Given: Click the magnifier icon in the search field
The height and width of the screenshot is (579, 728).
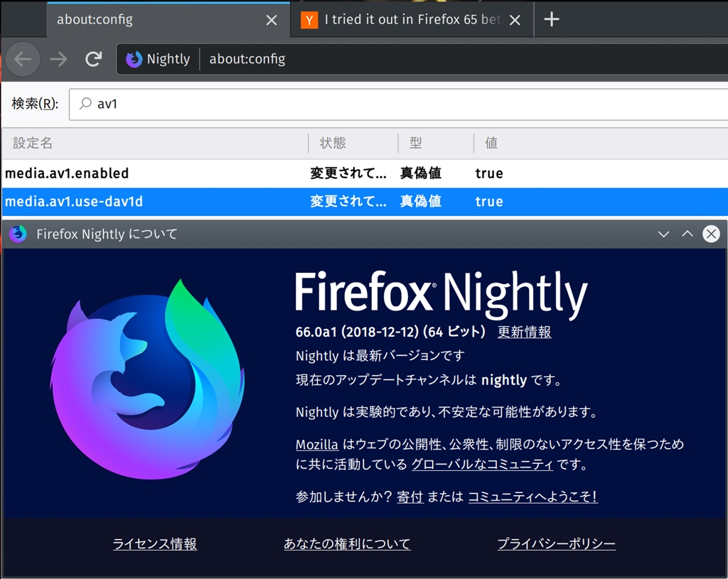Looking at the screenshot, I should (85, 104).
